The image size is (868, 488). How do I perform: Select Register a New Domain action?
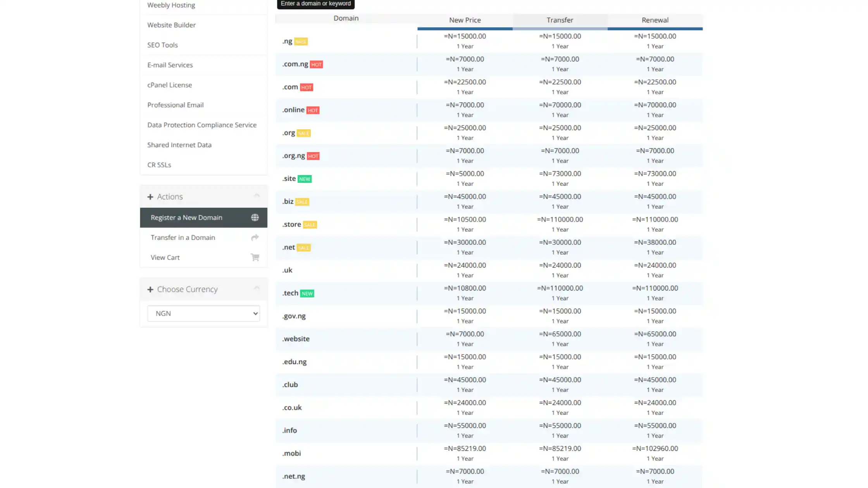click(203, 218)
